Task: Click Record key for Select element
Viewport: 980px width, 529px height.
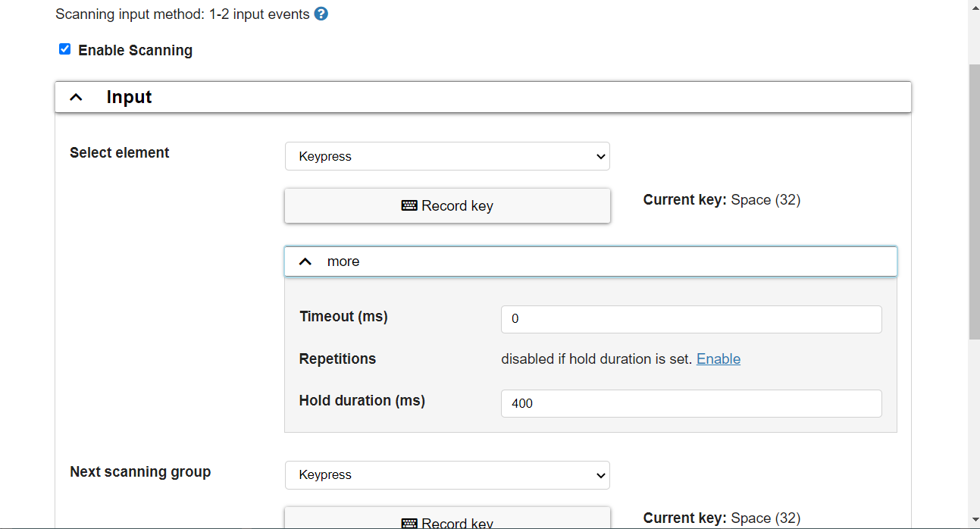Action: coord(447,205)
